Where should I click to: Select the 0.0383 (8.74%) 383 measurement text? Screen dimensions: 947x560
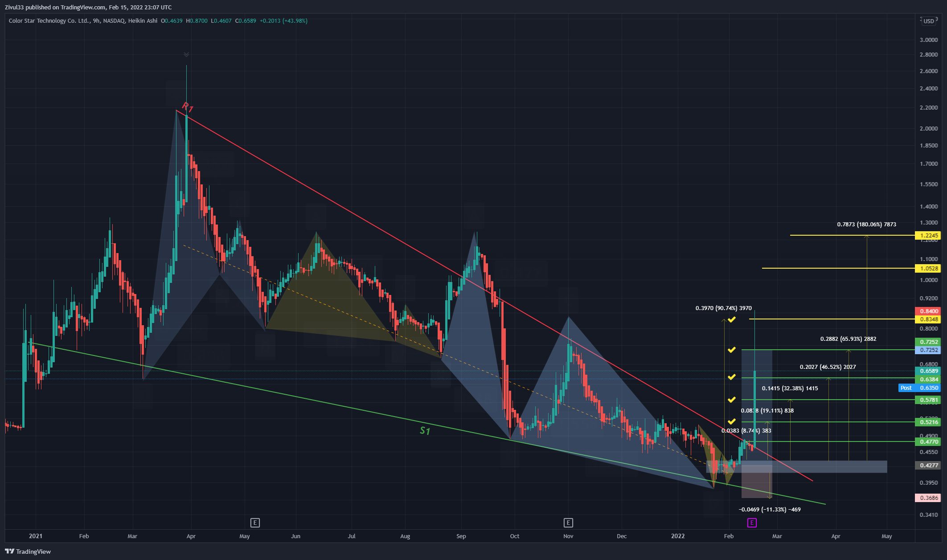[x=746, y=431]
